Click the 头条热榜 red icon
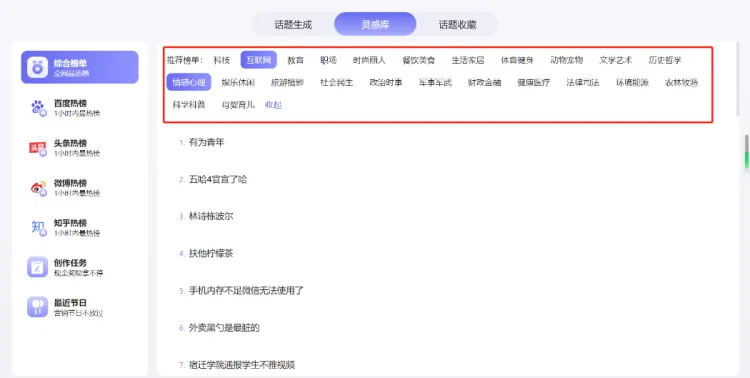 click(38, 148)
